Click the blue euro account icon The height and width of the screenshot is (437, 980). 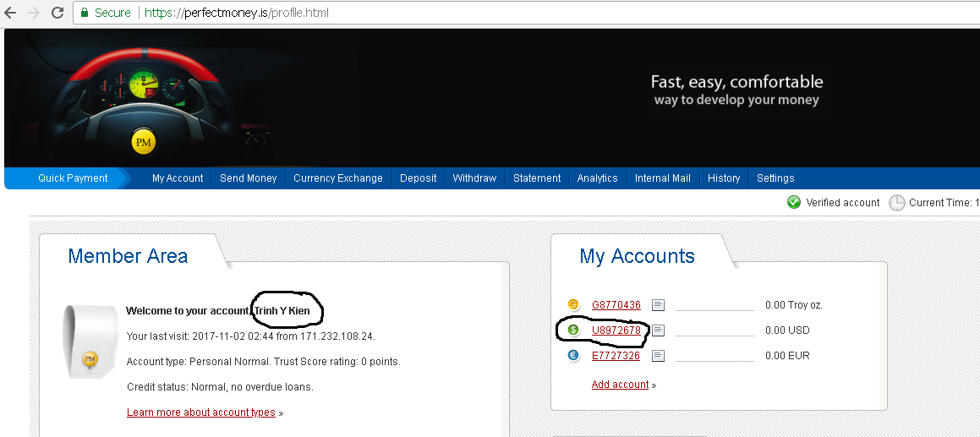pos(573,356)
